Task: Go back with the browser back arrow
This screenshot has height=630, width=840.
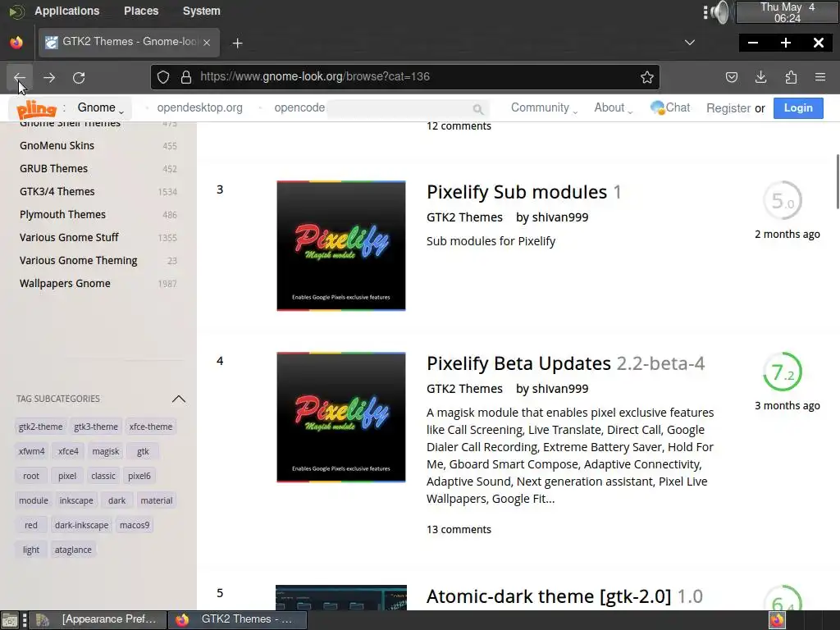Action: click(x=20, y=77)
